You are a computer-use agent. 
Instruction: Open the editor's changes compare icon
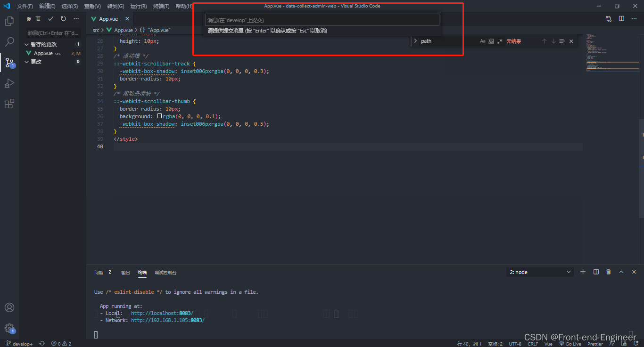point(609,19)
